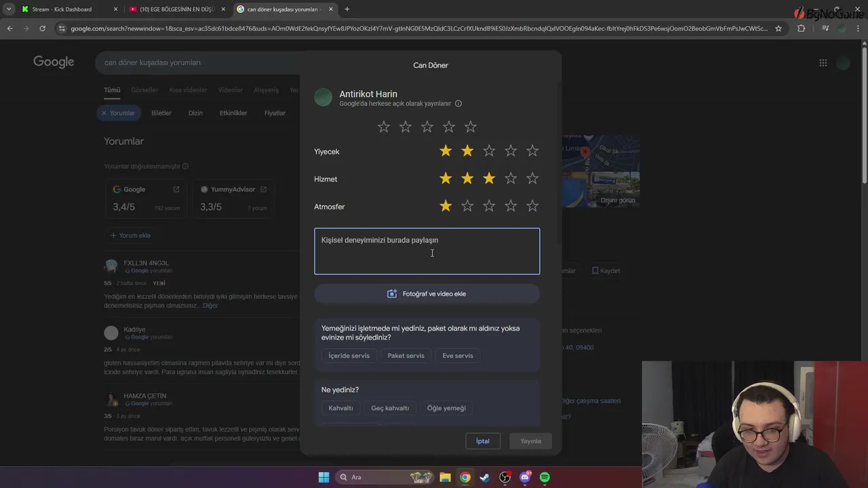Select the Dizin filter chip

point(195,113)
